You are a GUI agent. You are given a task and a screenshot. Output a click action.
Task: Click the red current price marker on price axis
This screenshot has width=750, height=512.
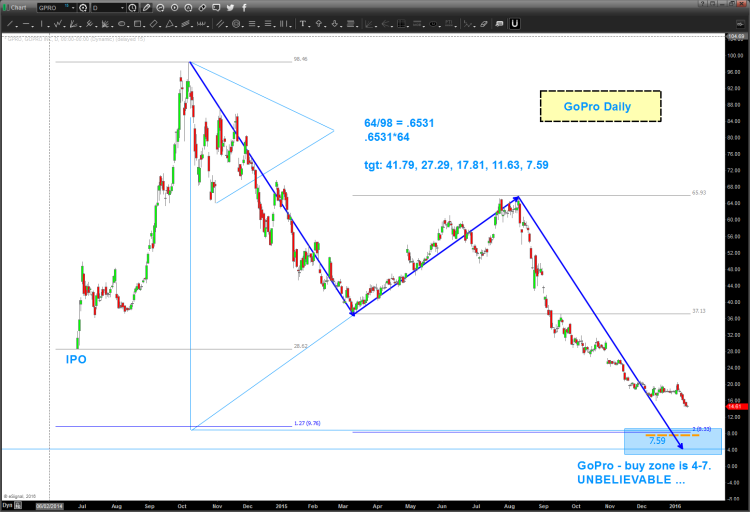[x=737, y=407]
